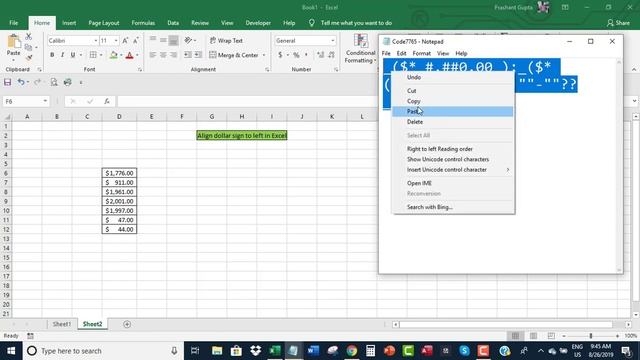Open the Formulas ribbon tab
Screen dimensions: 640x360
tap(143, 23)
